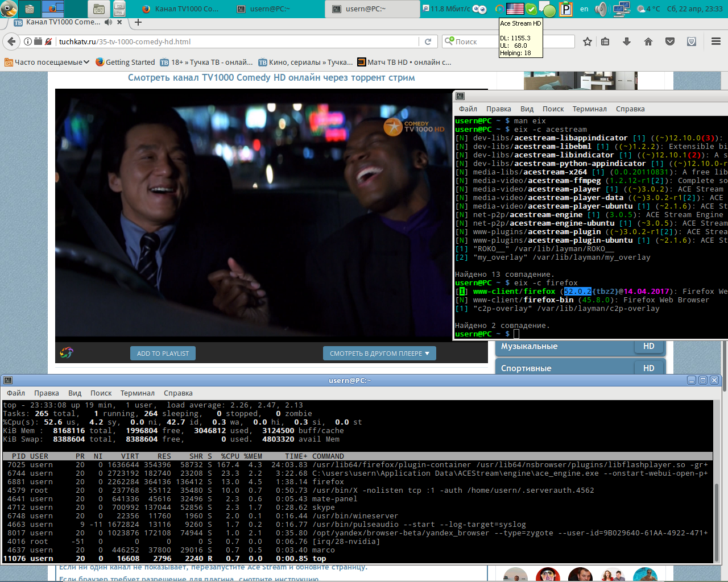Reload the page with the refresh icon

(428, 41)
